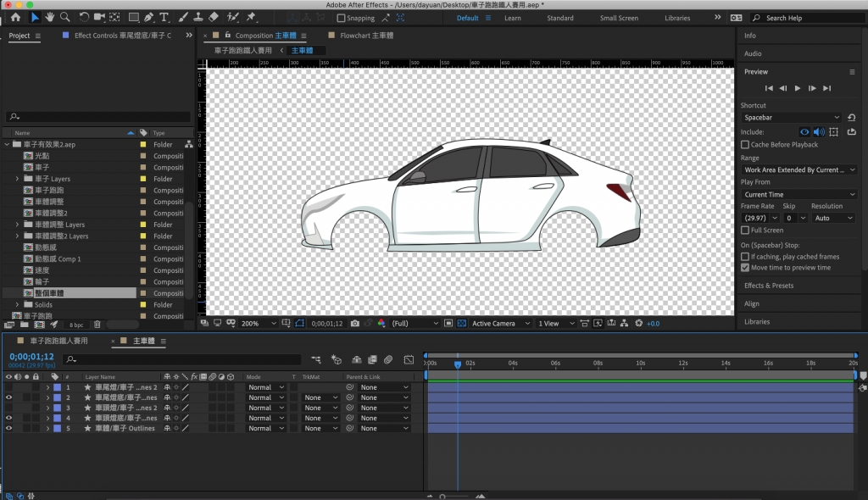Select the Puppet Pin tool

pos(251,17)
